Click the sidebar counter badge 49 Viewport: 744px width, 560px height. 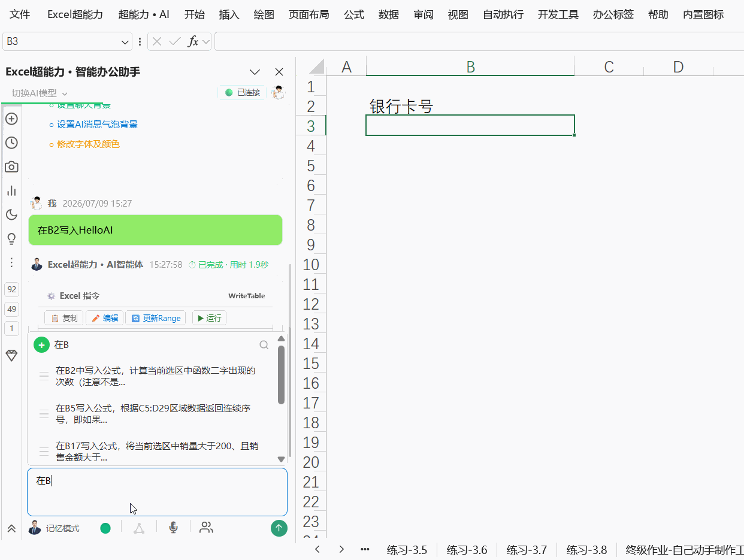tap(11, 309)
